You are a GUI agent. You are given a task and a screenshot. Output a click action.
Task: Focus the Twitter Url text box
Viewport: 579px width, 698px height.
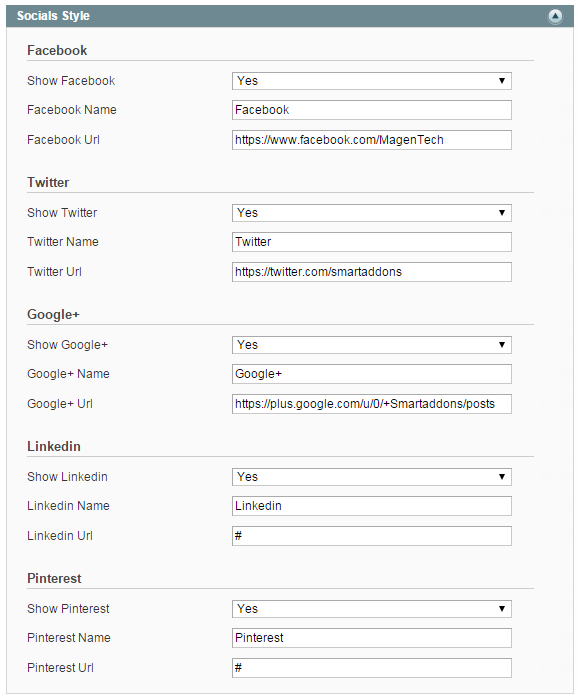372,272
